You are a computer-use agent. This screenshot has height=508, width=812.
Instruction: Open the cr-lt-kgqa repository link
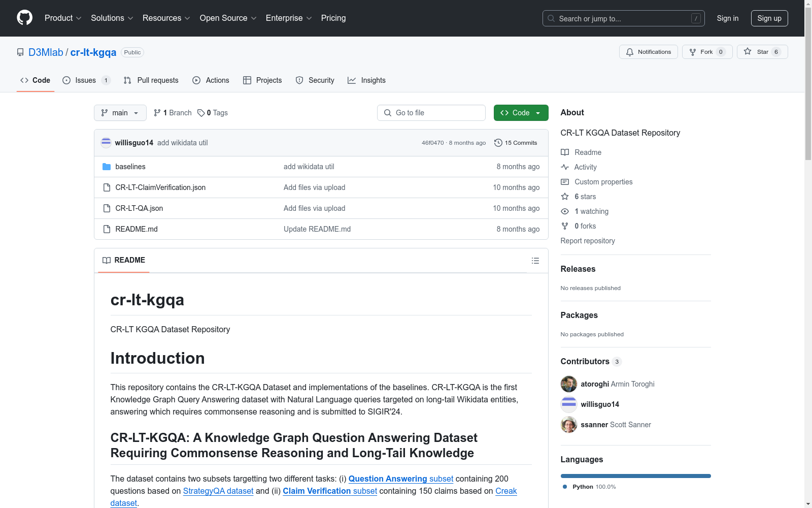click(x=93, y=52)
